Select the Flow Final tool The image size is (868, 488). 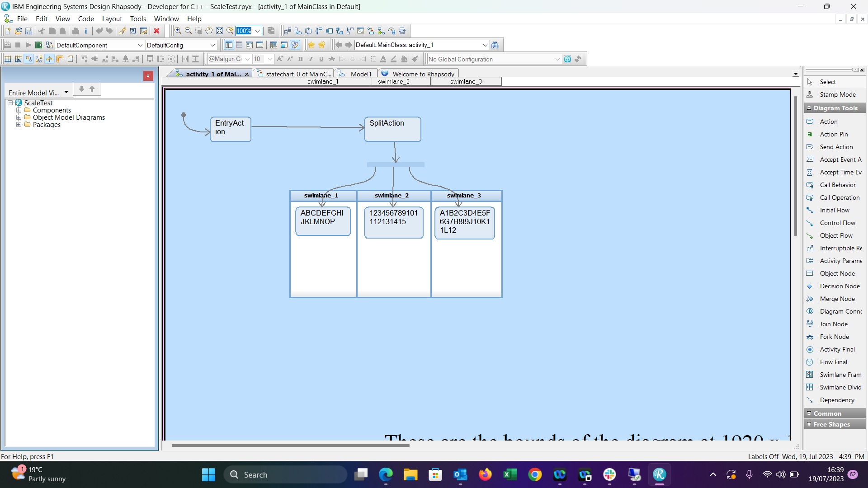833,362
